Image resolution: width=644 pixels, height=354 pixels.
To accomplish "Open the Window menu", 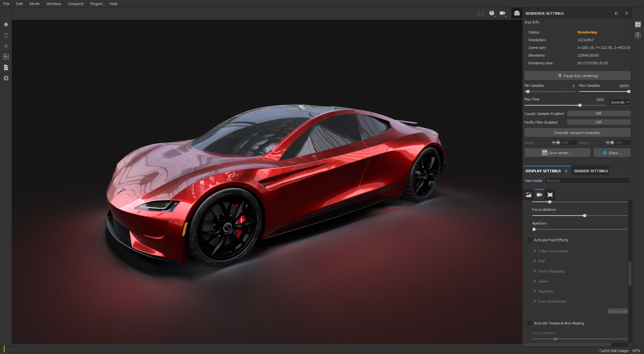I will [x=54, y=4].
